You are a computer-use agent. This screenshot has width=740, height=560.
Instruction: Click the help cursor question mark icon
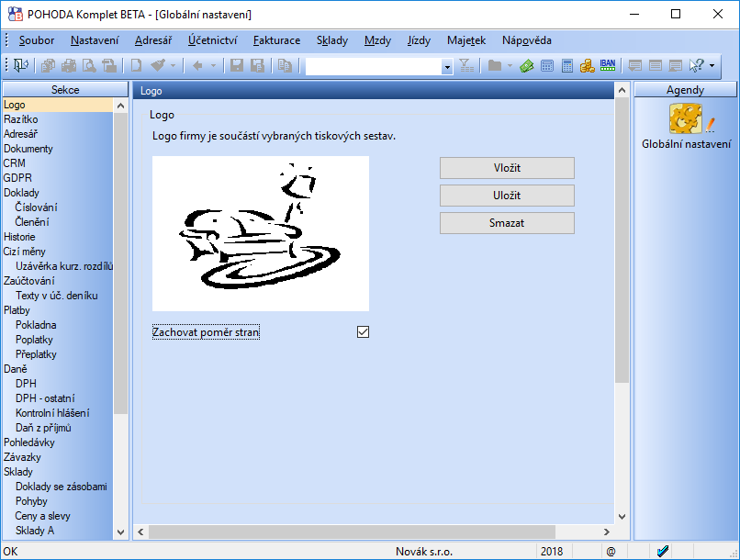pos(697,65)
